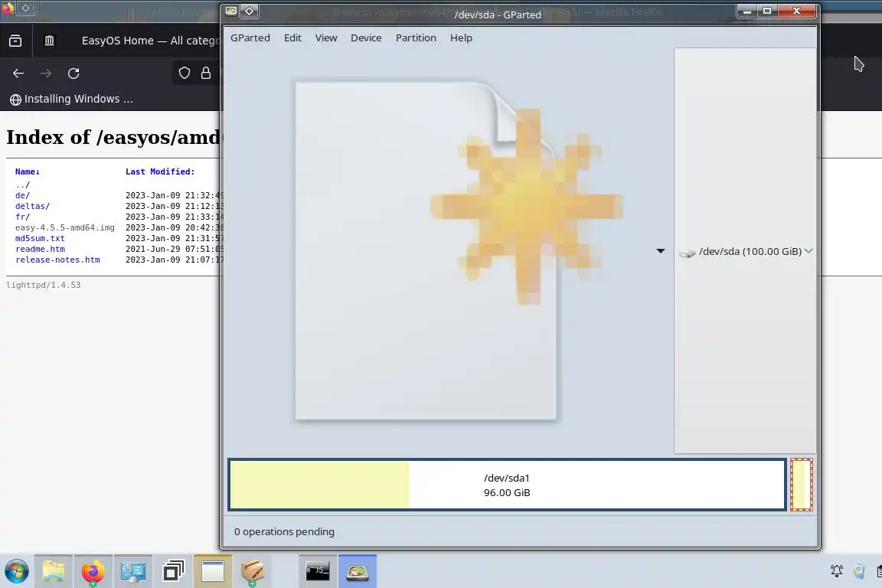Open the Edit menu in GParted
882x588 pixels.
(292, 38)
